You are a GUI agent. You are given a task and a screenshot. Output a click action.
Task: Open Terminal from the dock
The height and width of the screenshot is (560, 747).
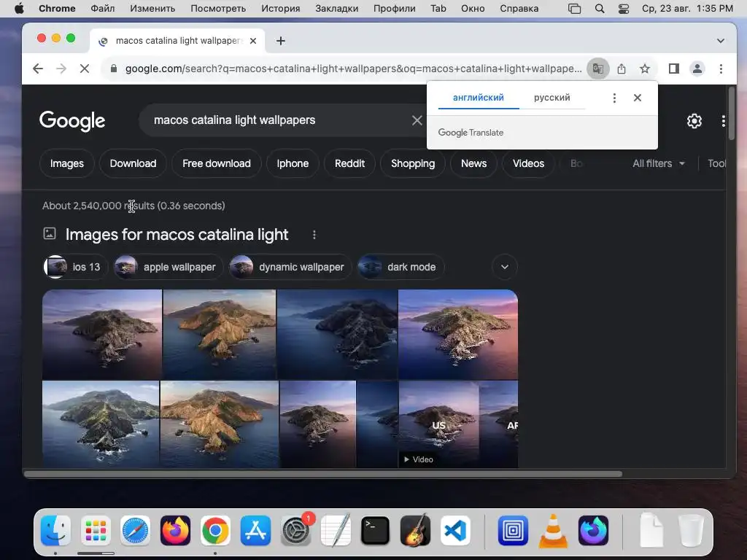pos(375,530)
